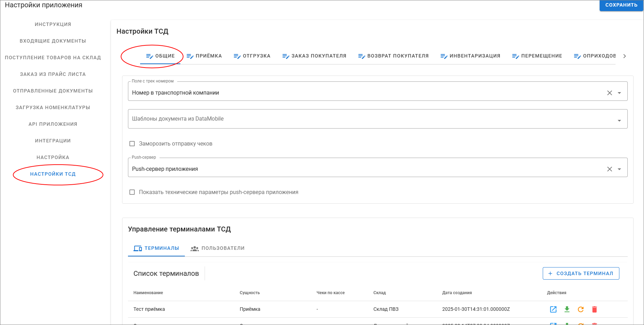This screenshot has height=325, width=644.
Task: Open ОТПРАВЛЕННЫЕ ДОКУМЕНТЫ in the sidebar
Action: point(53,91)
